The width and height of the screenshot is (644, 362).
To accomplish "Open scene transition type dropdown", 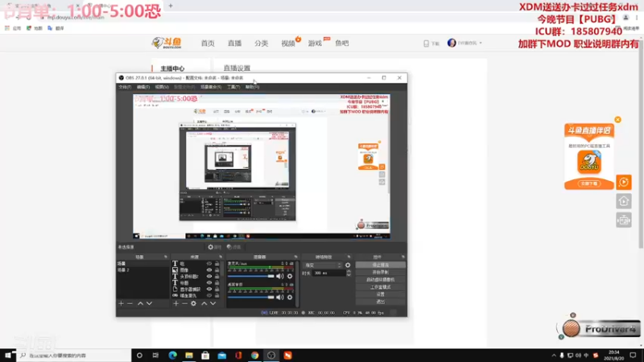I will [323, 265].
